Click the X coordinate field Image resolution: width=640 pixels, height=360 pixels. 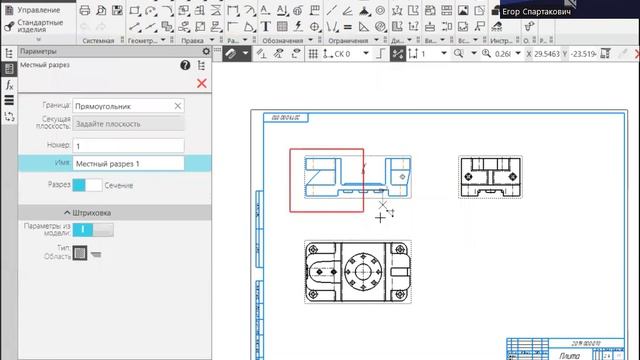coord(547,53)
